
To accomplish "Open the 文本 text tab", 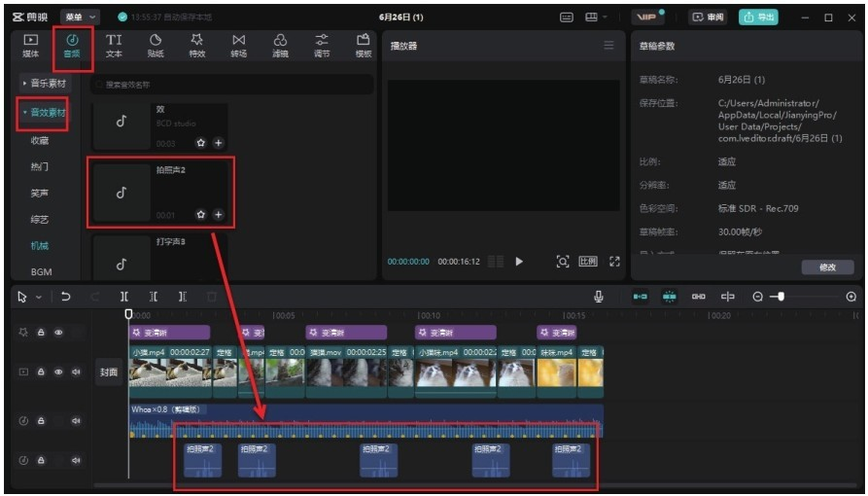I will [x=114, y=46].
